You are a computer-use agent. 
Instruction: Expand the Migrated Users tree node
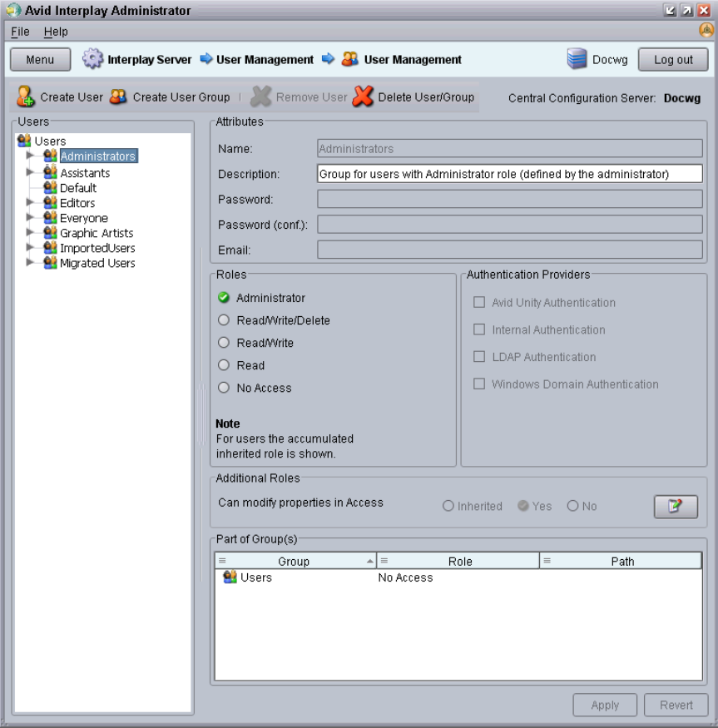(30, 262)
